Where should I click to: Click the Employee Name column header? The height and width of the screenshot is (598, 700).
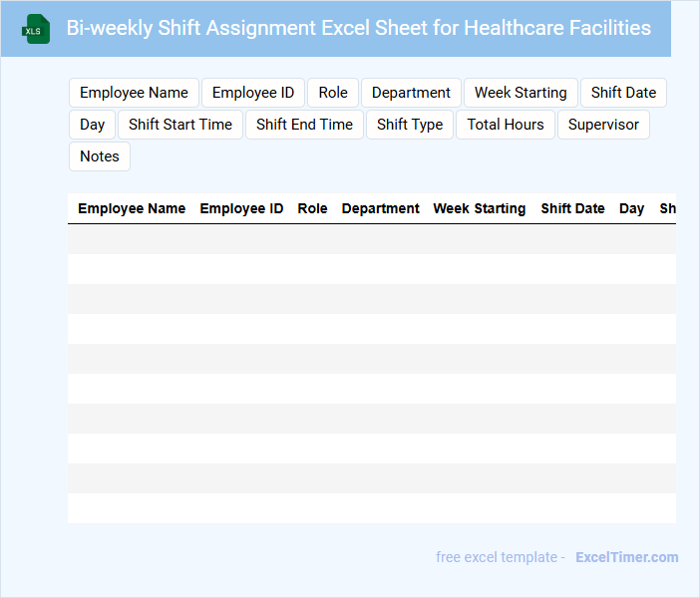click(132, 209)
